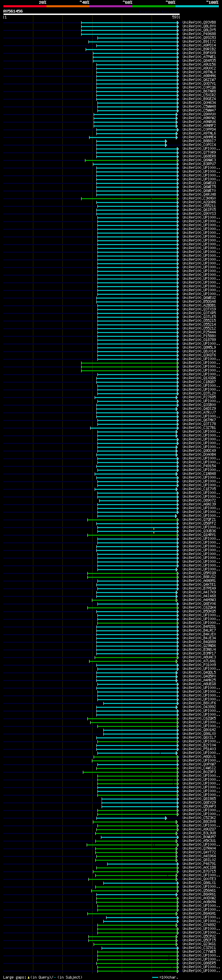Select the UniRef100_Q6ZIW7 row label

click(x=199, y=80)
